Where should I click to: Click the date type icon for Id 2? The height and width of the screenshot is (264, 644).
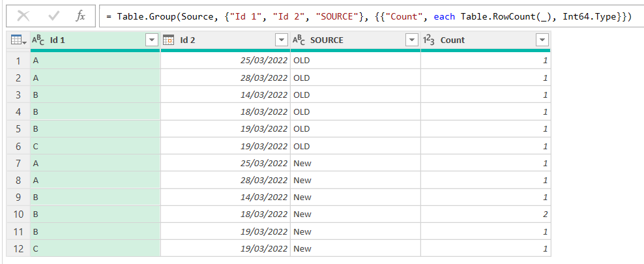click(168, 40)
